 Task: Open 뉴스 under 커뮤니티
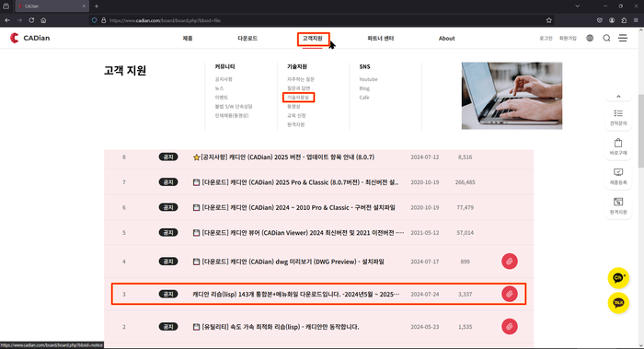219,88
